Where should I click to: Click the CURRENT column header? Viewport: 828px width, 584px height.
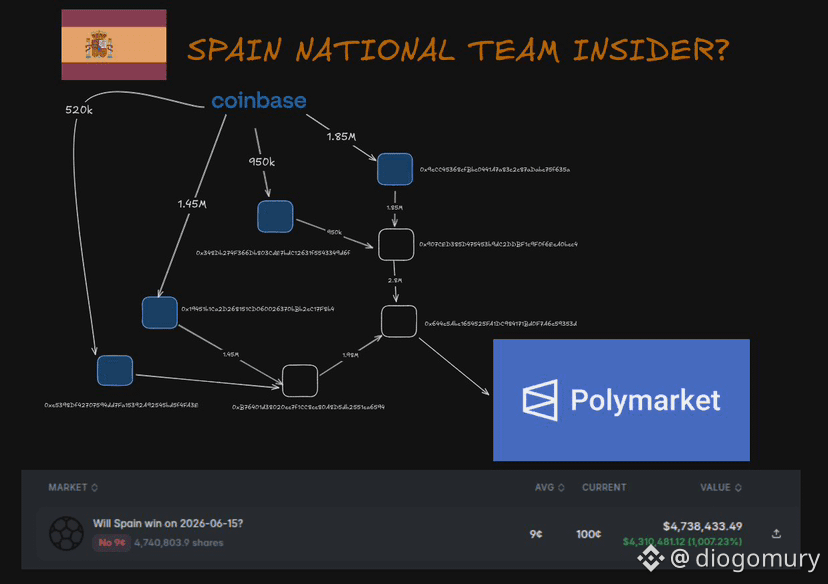click(604, 487)
